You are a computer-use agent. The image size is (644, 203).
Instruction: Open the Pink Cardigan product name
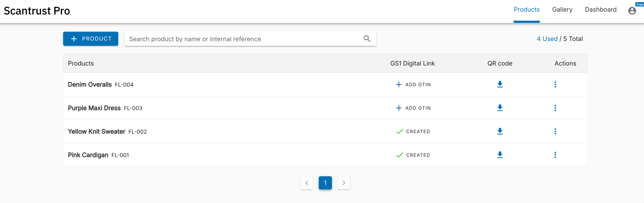tap(88, 155)
